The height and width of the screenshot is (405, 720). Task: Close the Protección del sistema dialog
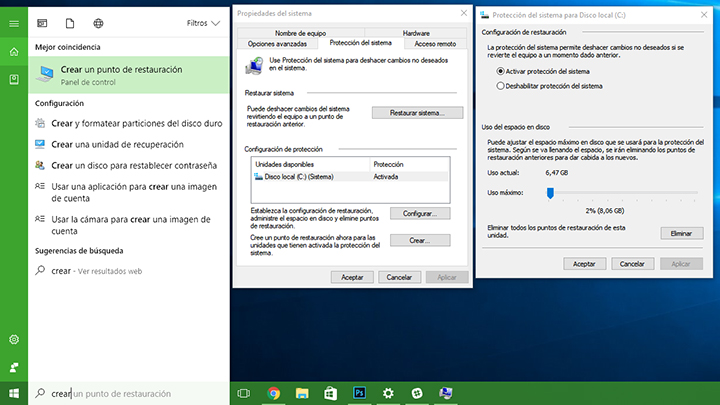pyautogui.click(x=704, y=15)
